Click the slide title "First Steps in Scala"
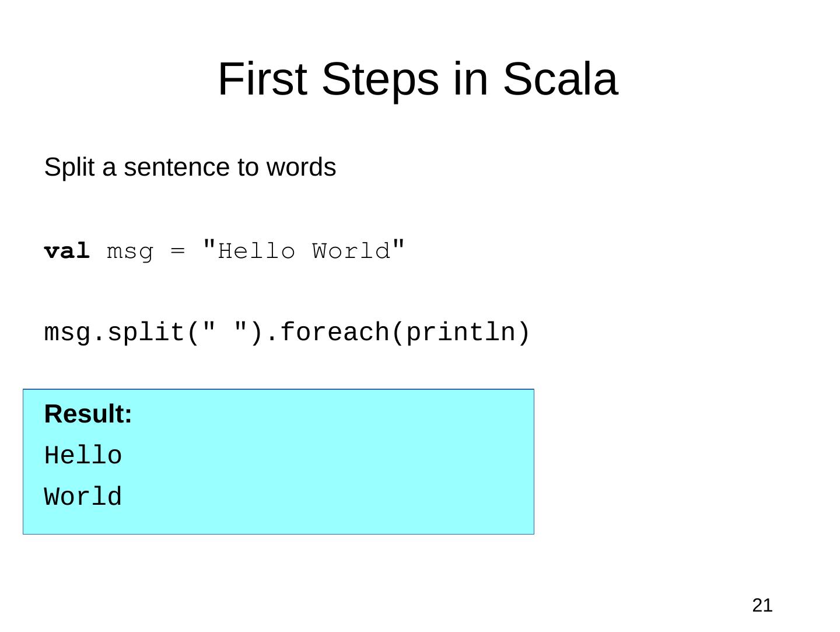 click(417, 79)
